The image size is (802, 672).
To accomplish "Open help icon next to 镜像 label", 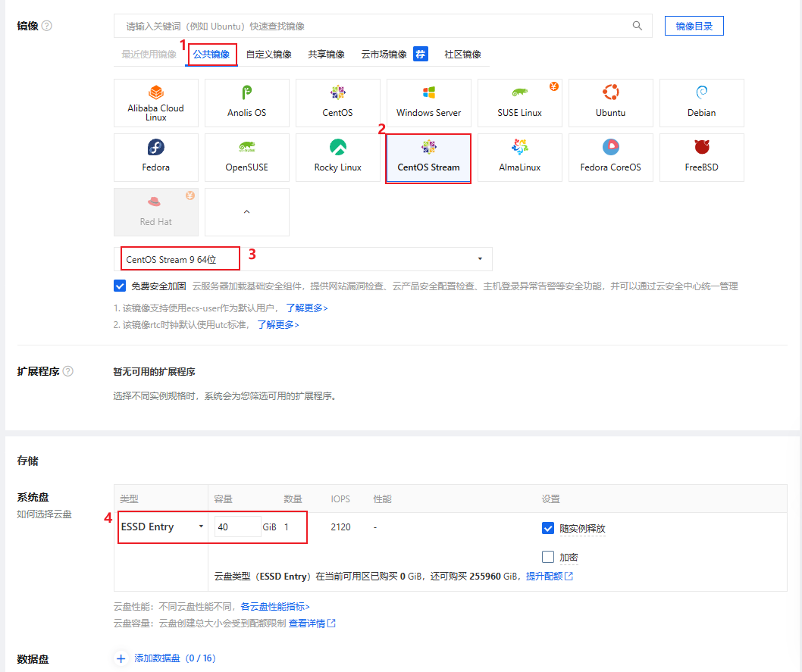I will click(x=46, y=26).
